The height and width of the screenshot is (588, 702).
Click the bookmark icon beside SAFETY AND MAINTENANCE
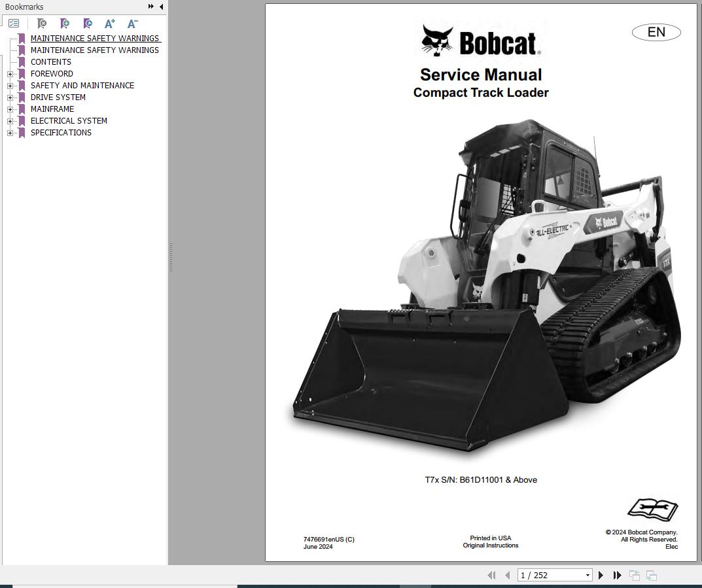[x=22, y=86]
